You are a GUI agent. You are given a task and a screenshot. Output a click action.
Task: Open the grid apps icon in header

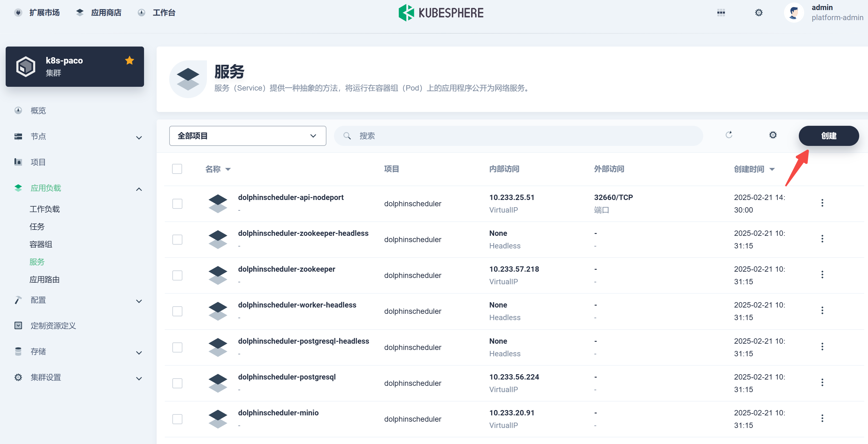721,13
